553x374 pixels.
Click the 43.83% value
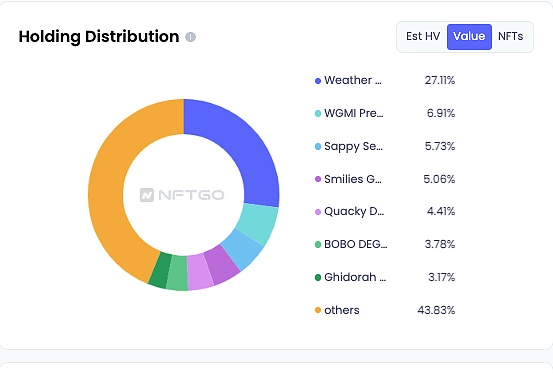(436, 310)
